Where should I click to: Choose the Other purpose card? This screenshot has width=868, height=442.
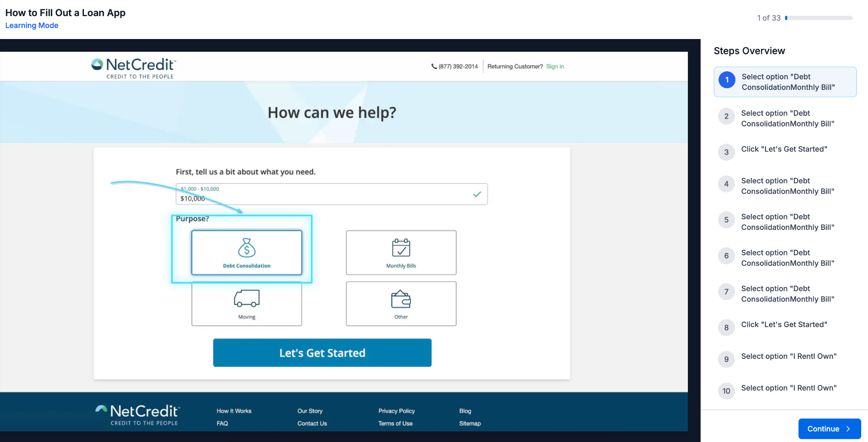[x=401, y=304]
